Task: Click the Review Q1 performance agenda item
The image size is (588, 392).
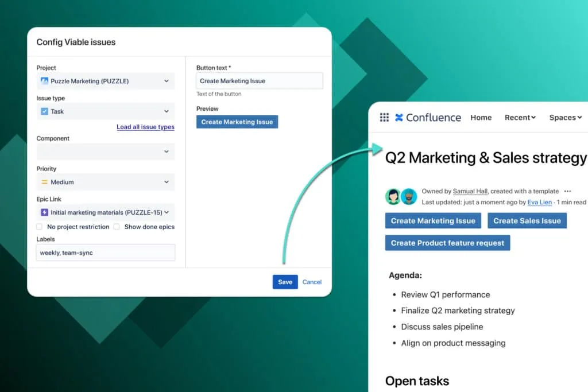Action: point(446,294)
